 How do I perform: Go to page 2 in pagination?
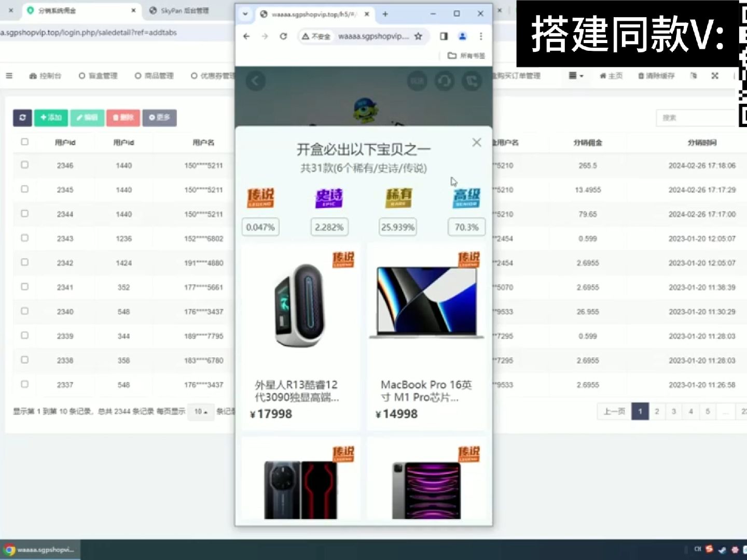[657, 411]
